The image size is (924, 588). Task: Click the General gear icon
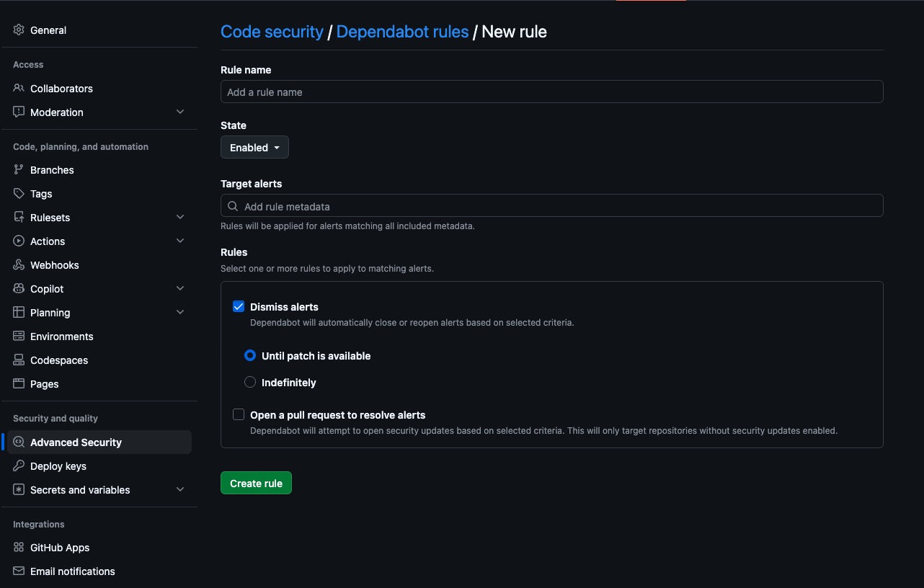pyautogui.click(x=19, y=30)
